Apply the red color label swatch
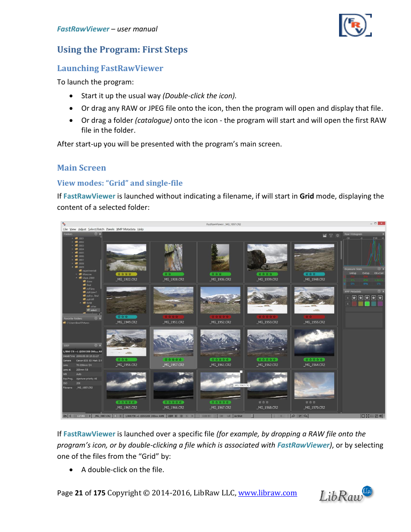Viewport: 411px width, 532px height. click(x=354, y=304)
